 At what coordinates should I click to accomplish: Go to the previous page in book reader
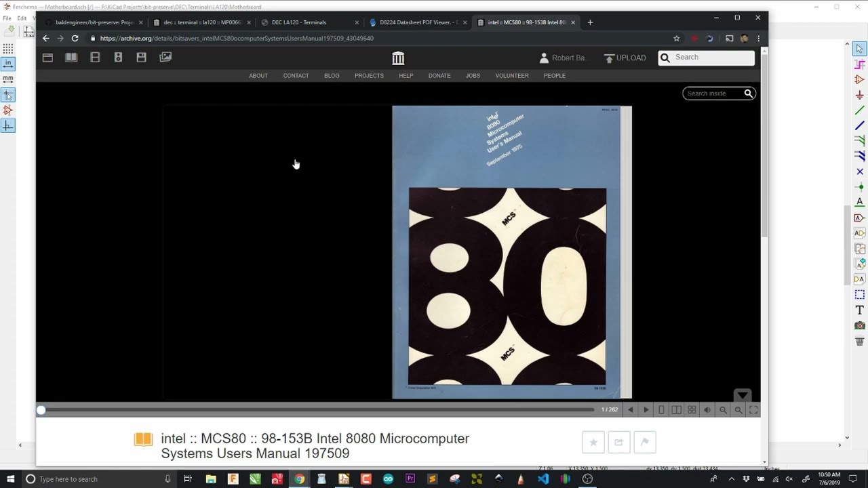pos(630,410)
